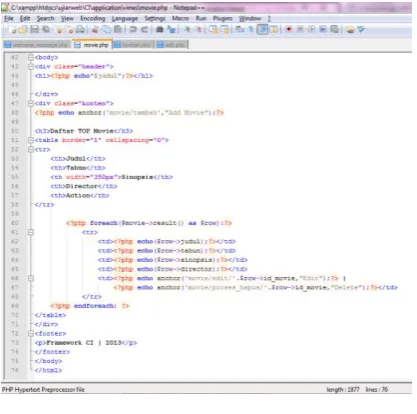Open the Window menu
417x414 pixels.
click(250, 19)
